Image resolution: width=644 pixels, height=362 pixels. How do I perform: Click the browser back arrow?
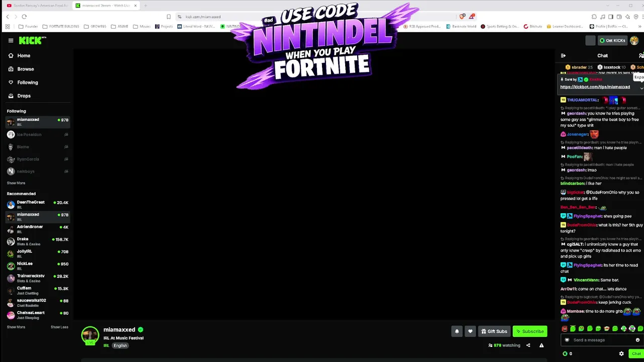coord(8,17)
